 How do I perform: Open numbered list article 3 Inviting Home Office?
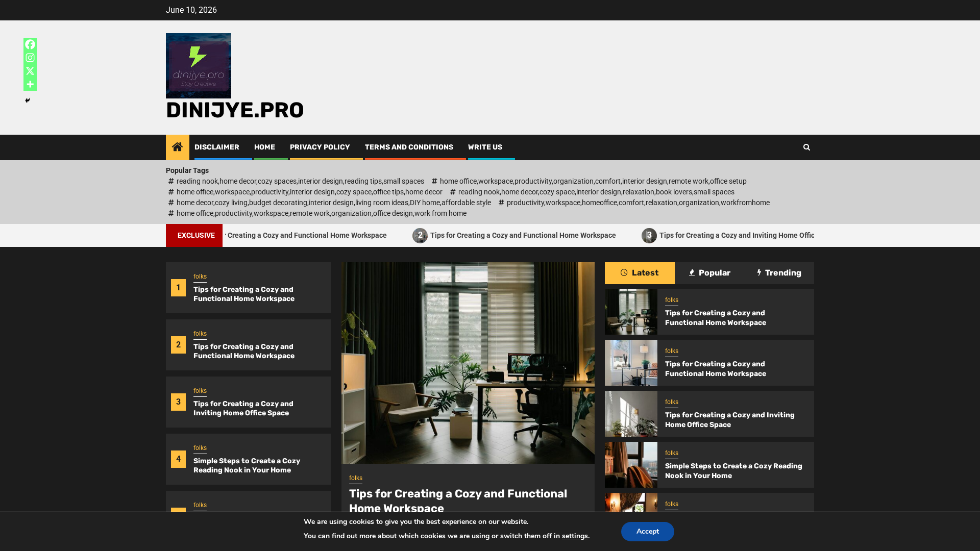(x=243, y=408)
